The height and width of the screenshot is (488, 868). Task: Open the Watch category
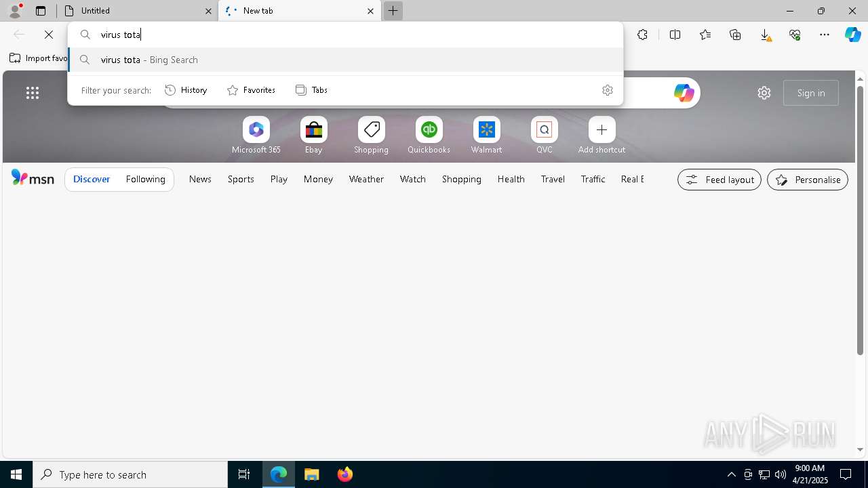412,179
